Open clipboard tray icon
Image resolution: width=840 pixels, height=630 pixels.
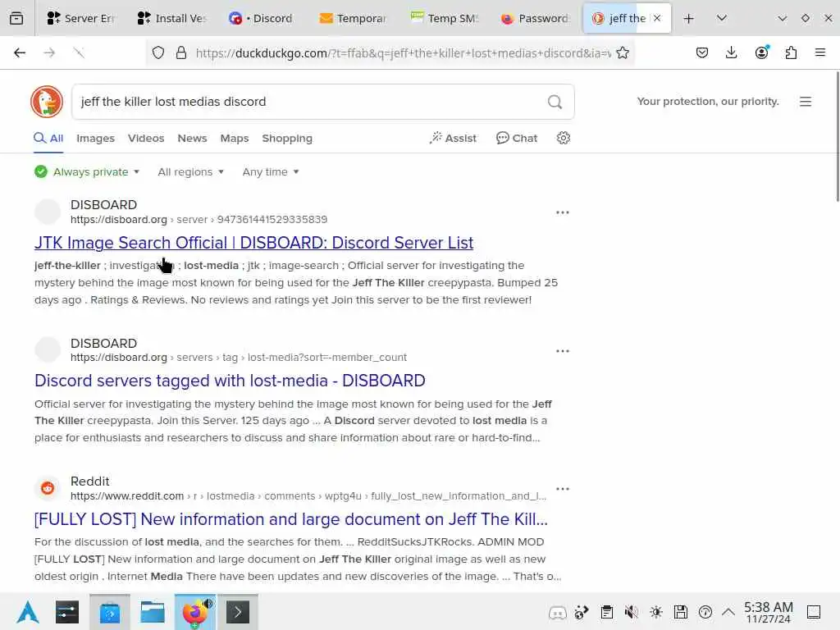click(606, 612)
